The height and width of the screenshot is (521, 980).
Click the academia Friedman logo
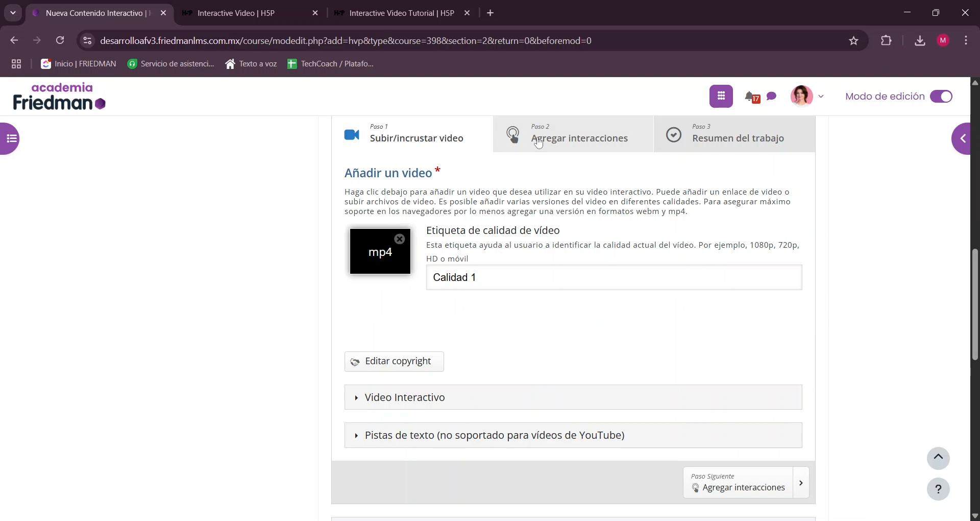pyautogui.click(x=59, y=97)
